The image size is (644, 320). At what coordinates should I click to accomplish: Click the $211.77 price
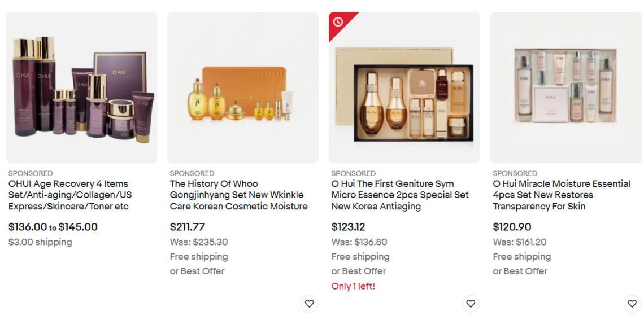(x=188, y=227)
